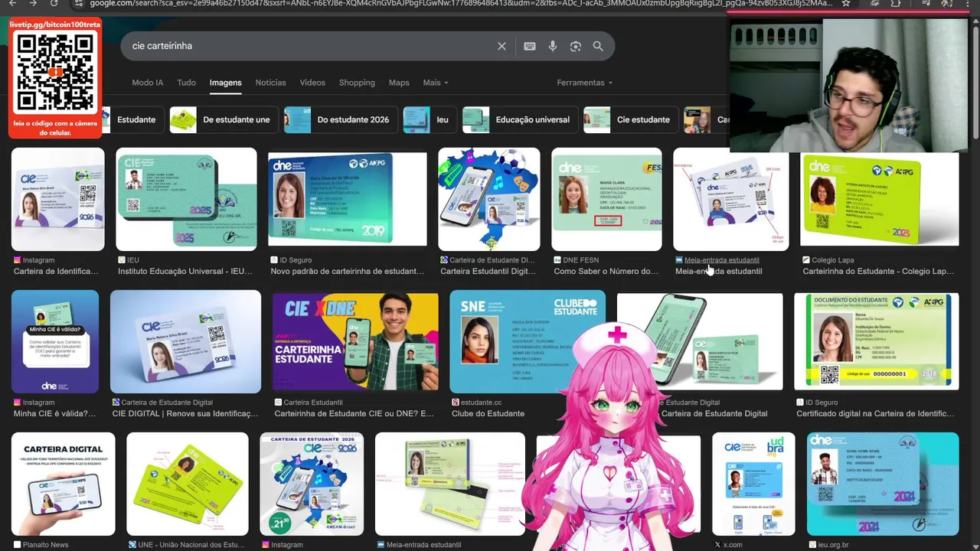Viewport: 980px width, 551px height.
Task: Select the Imagens tab
Action: pyautogui.click(x=226, y=83)
